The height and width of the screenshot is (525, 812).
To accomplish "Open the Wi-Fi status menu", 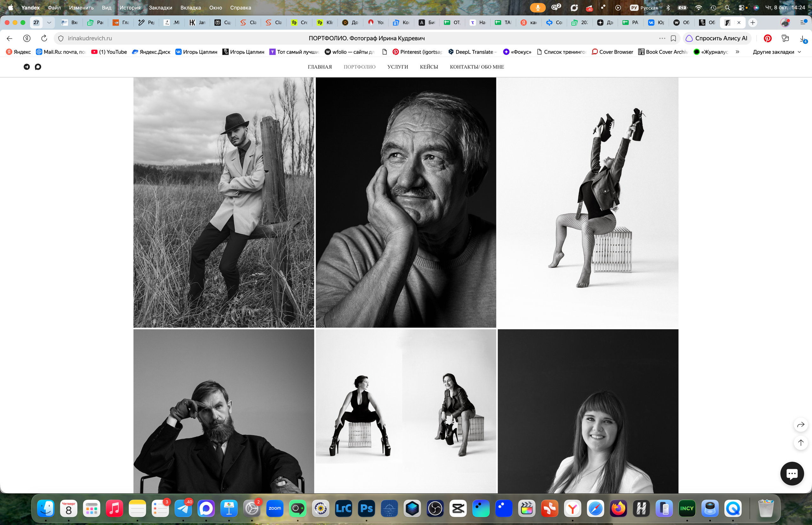I will point(698,8).
